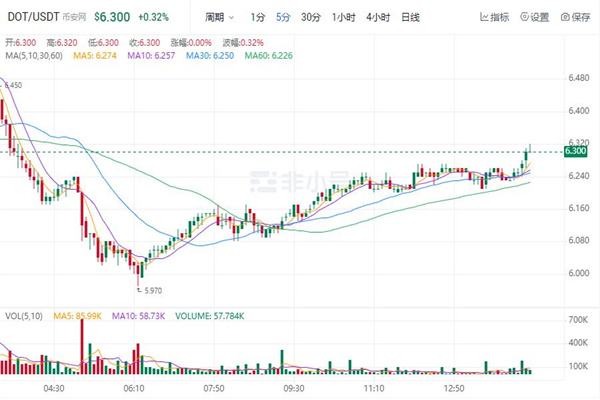Click the DOT/USDT pair name
Image resolution: width=600 pixels, height=400 pixels.
(32, 18)
